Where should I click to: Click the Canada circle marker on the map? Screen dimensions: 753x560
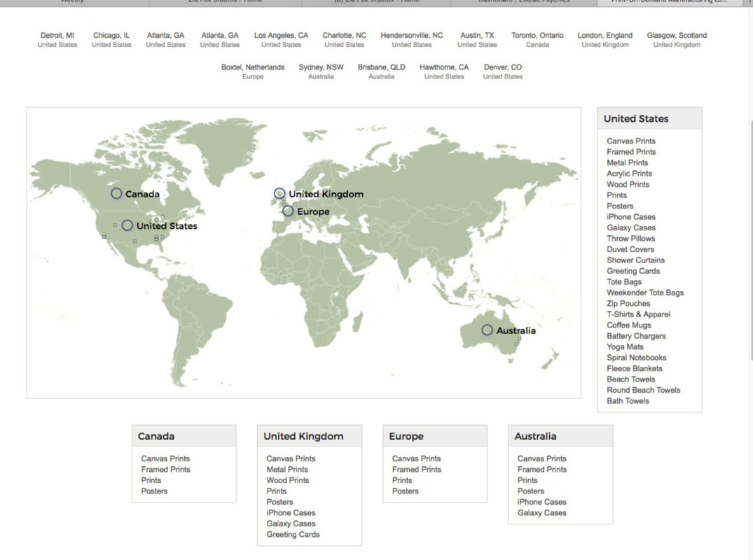point(116,193)
